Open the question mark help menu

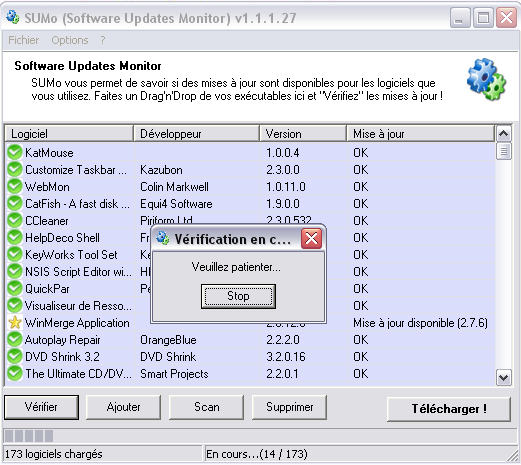coord(103,40)
